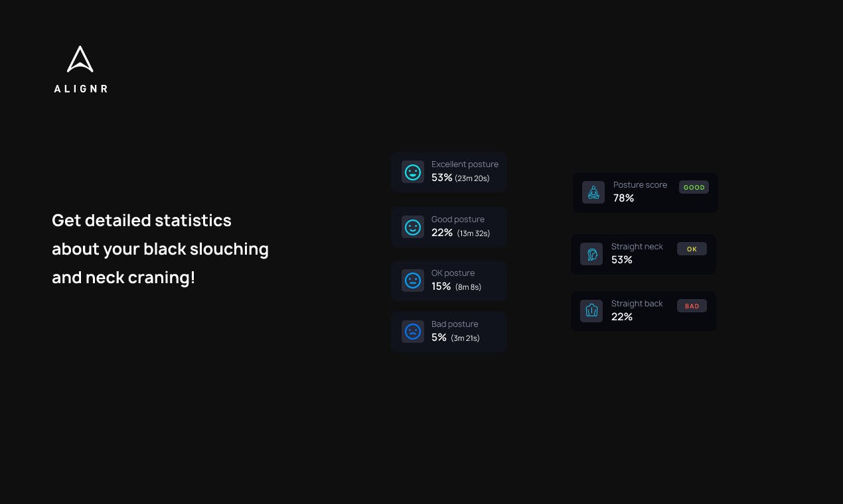This screenshot has height=504, width=843.
Task: Click the Good posture smiley icon
Action: (x=413, y=227)
